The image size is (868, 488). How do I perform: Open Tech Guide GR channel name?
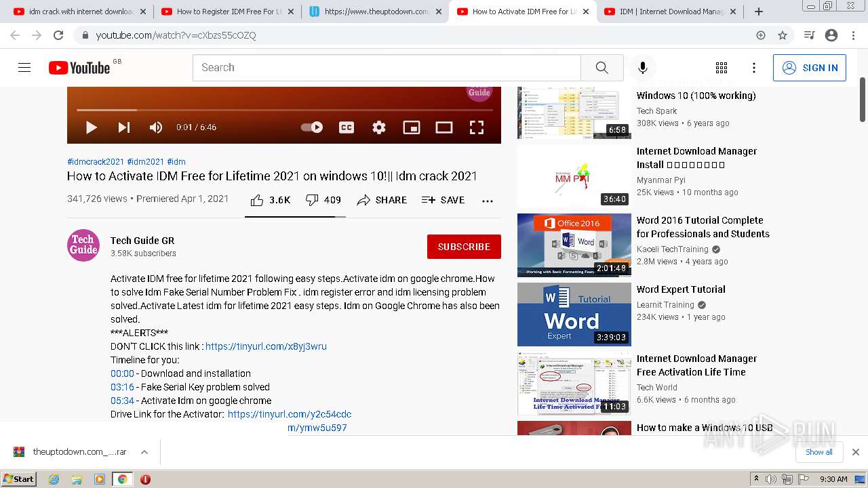point(142,241)
